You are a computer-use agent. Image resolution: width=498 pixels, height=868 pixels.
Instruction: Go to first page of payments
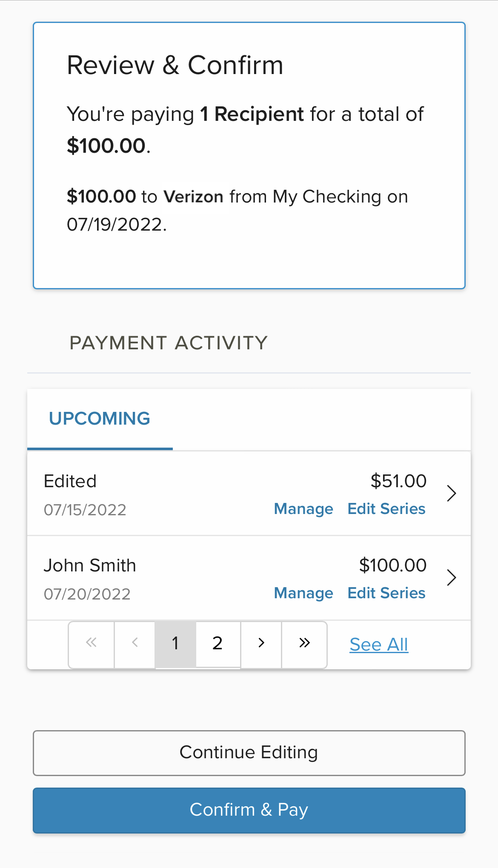point(91,643)
